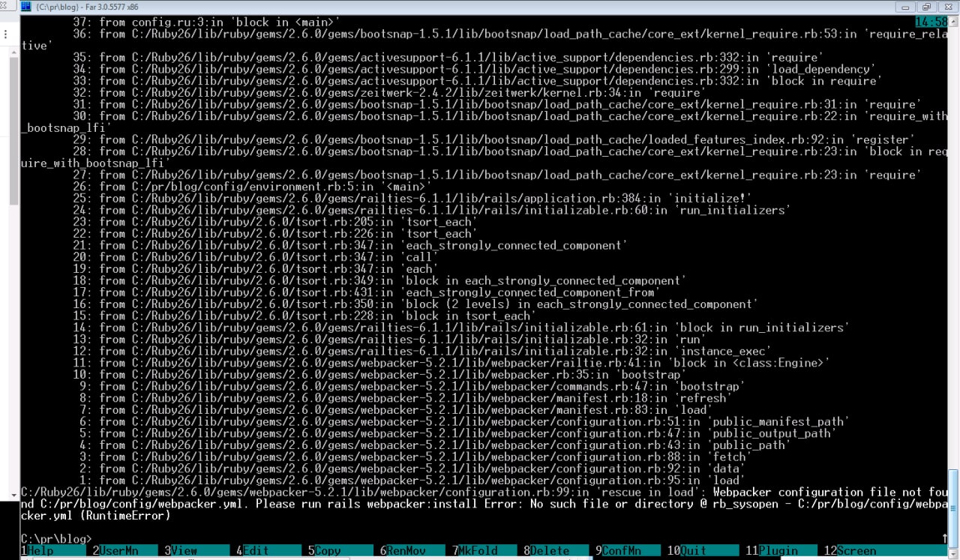
Task: Click stack line 29 'loaded_features_index.rb:92' register
Action: point(494,140)
